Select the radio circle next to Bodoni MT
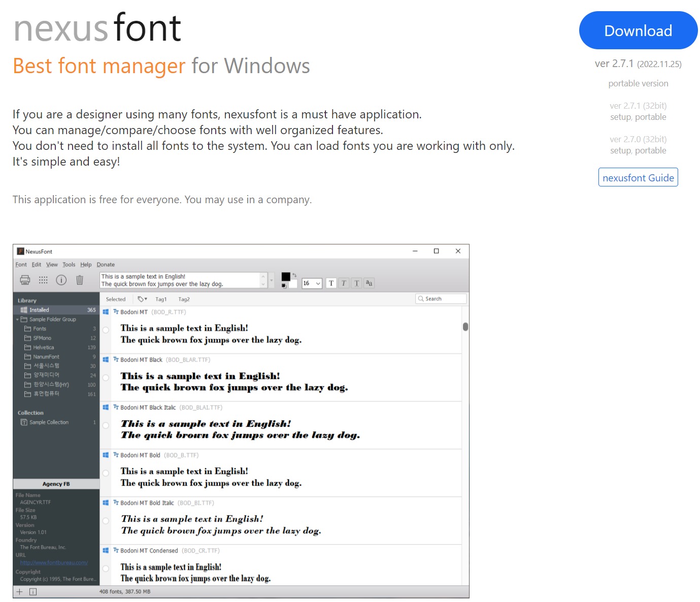Screen dimensions: 700x602 106,330
